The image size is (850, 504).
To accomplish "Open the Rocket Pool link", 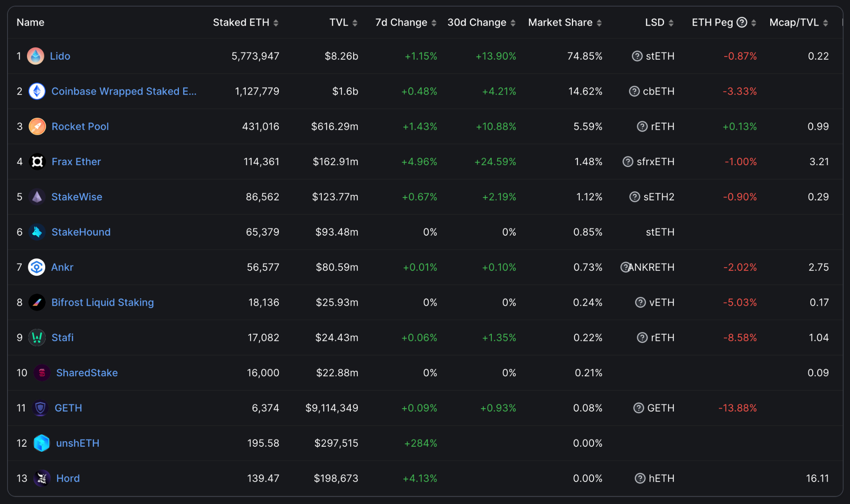I will [x=80, y=127].
